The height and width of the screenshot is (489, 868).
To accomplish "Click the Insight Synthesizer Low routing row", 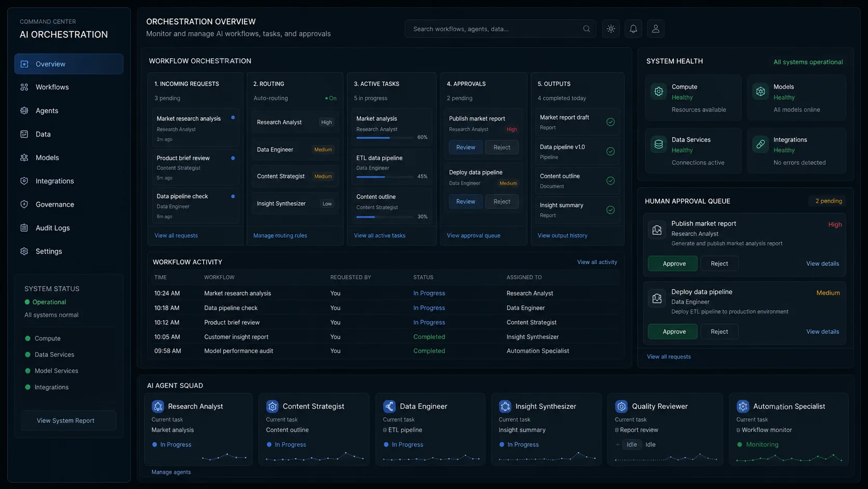I will point(295,204).
